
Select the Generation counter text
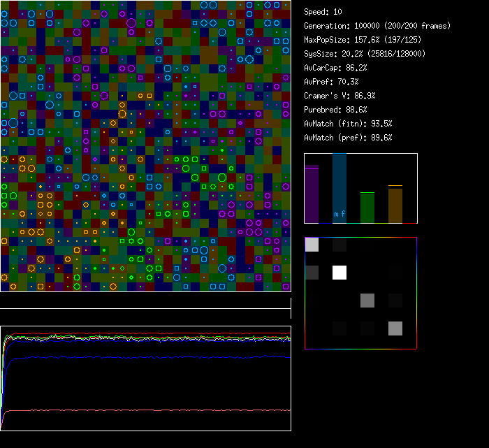(377, 26)
